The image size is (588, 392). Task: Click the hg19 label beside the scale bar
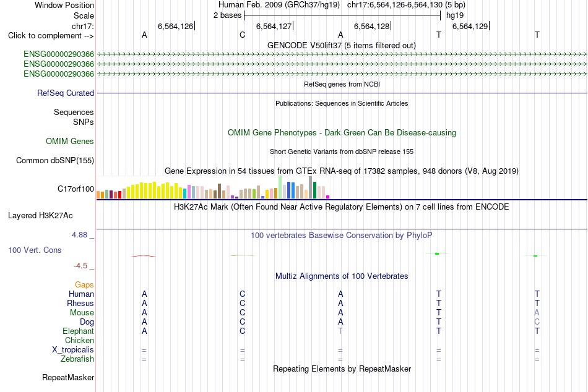(455, 15)
